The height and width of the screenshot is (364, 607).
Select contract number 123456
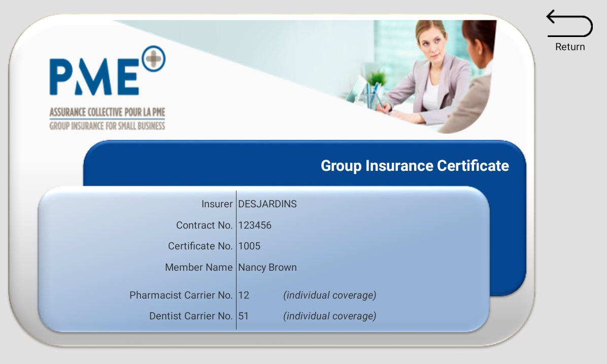tap(255, 225)
